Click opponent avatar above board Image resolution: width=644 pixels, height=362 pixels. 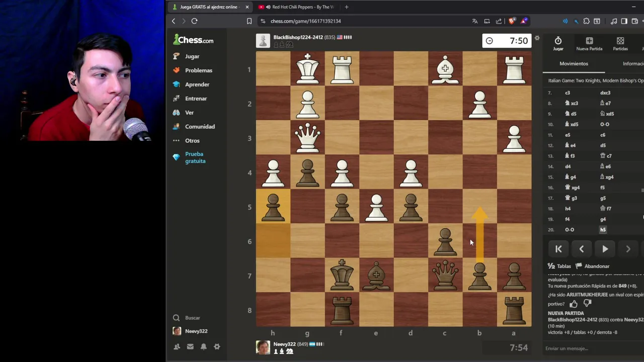coord(263,41)
